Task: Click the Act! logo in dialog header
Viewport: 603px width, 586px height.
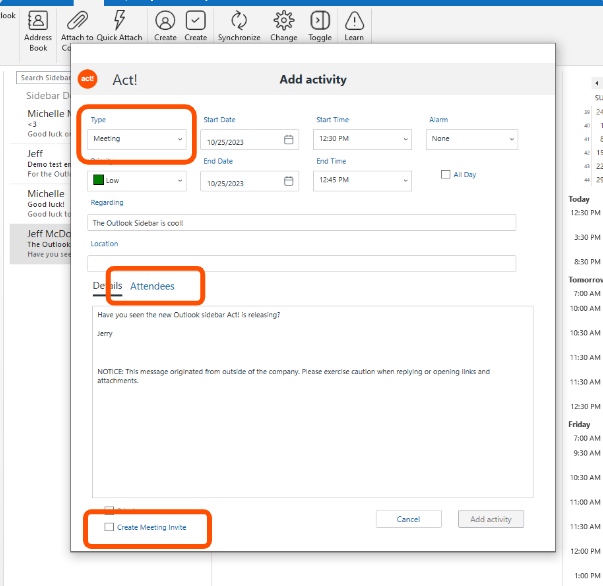Action: (x=87, y=79)
